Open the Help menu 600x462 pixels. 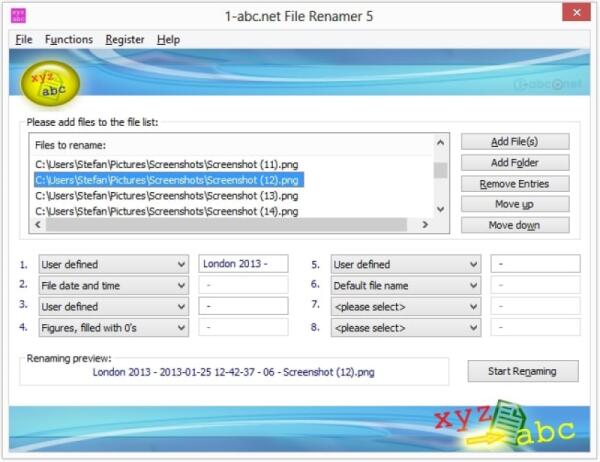point(168,39)
